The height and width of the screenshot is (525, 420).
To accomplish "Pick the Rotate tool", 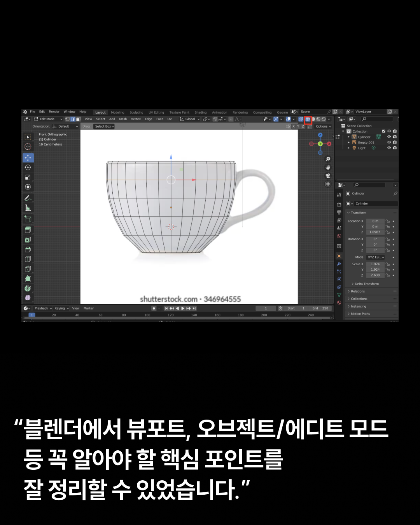I will point(28,167).
